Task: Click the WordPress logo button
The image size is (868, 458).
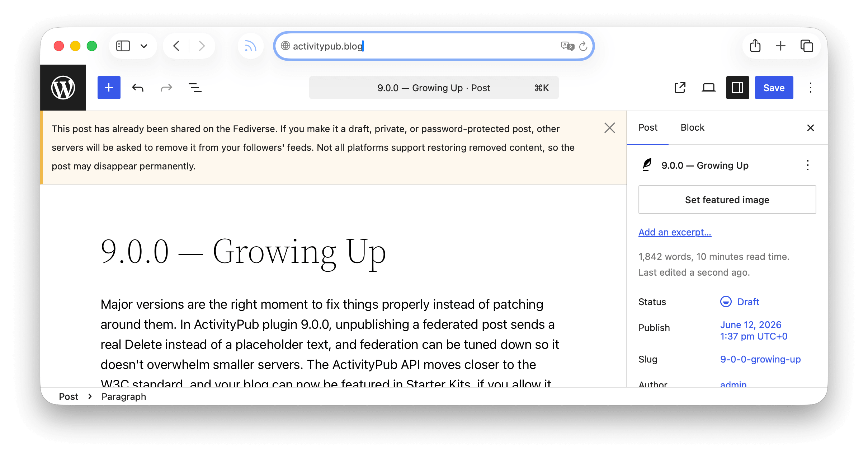Action: point(63,88)
